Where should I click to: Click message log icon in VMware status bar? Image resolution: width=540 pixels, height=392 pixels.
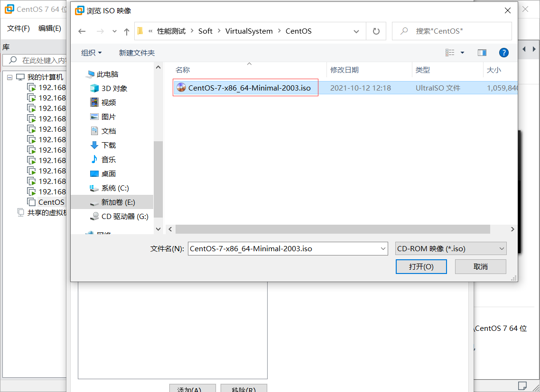tap(522, 385)
